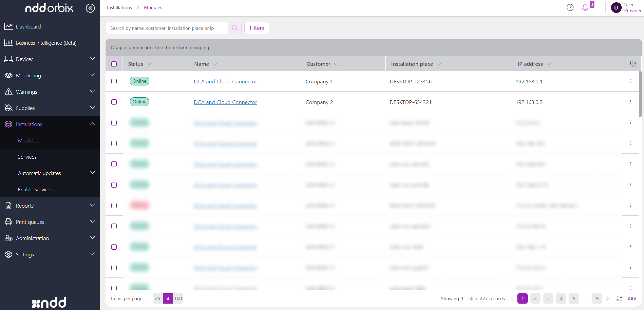Image resolution: width=644 pixels, height=310 pixels.
Task: Expand the Automatic updates chevron
Action: 92,172
